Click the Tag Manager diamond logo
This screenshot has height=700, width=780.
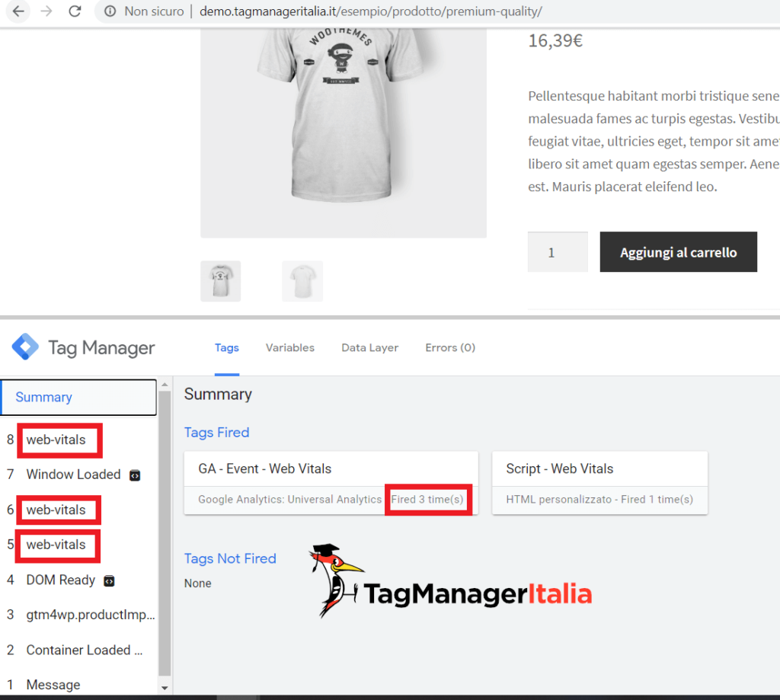pyautogui.click(x=25, y=347)
